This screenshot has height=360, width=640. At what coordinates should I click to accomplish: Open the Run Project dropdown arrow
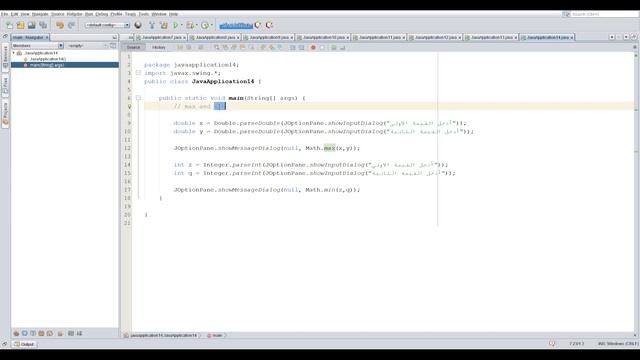(x=182, y=25)
